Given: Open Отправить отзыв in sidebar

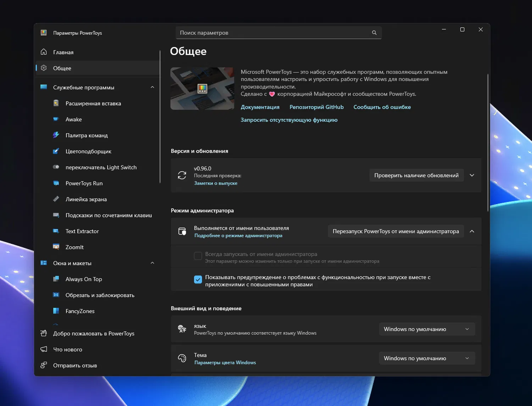Looking at the screenshot, I should click(x=98, y=365).
